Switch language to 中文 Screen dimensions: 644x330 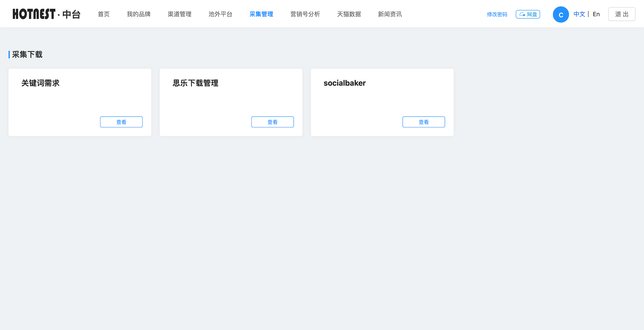tap(579, 14)
